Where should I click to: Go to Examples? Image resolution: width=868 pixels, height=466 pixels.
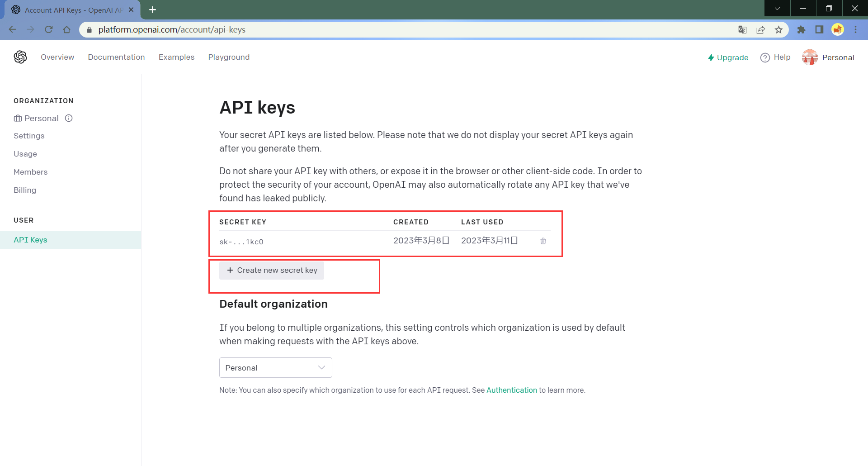(176, 57)
